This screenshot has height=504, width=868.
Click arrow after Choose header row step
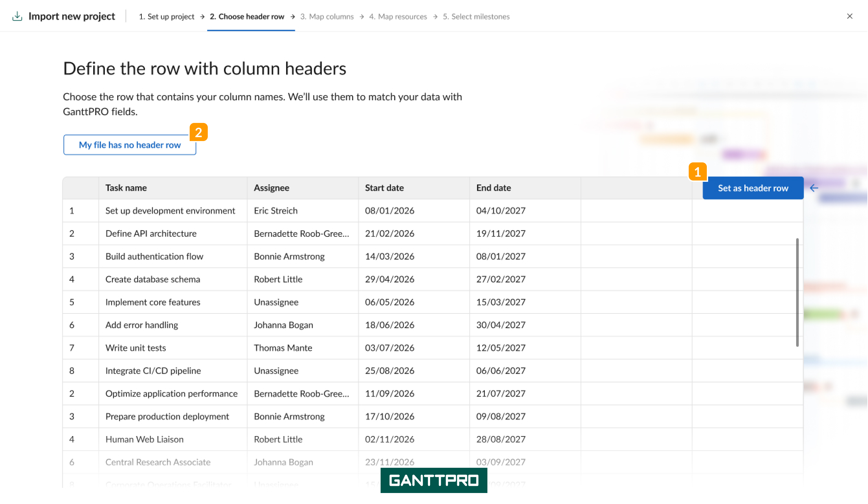(x=293, y=16)
